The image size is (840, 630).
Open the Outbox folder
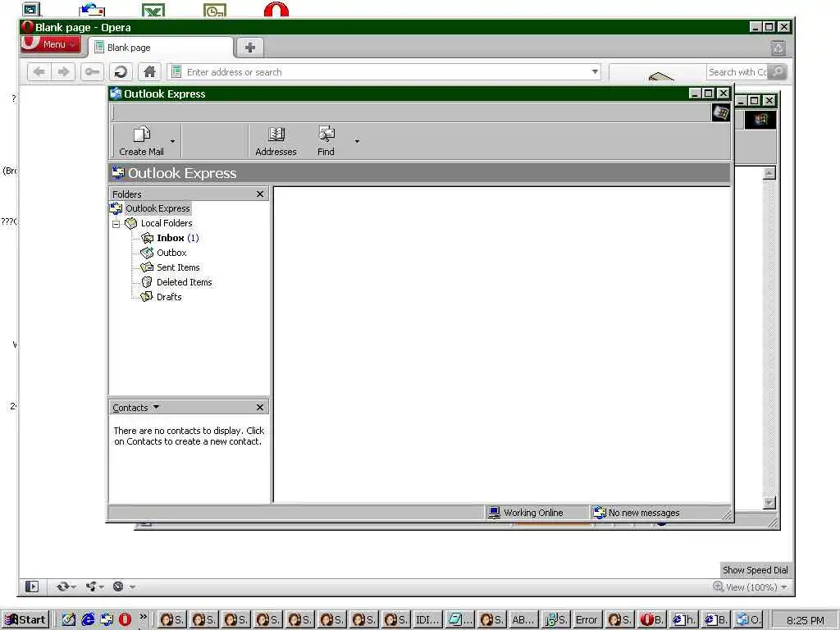click(x=171, y=253)
